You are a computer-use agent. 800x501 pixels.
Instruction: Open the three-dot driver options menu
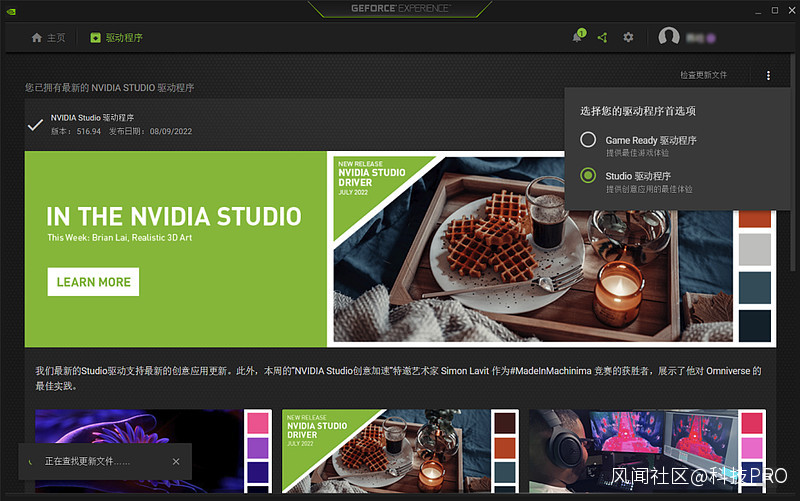coord(768,76)
